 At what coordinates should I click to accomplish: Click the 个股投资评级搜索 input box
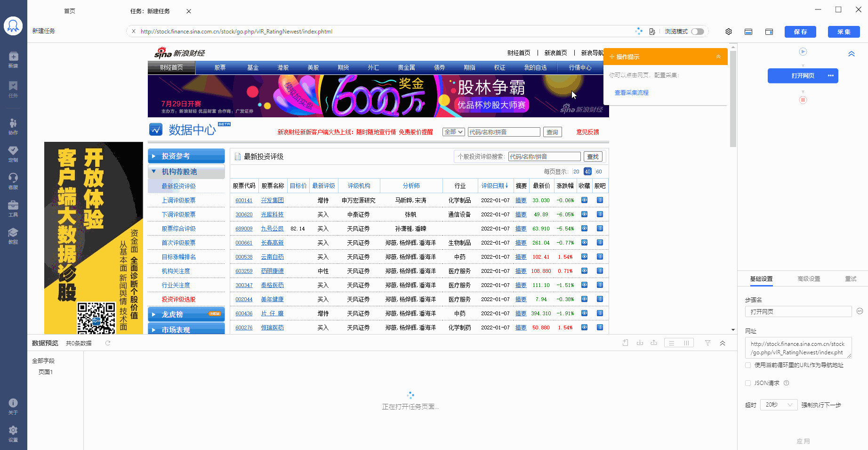[x=545, y=156]
